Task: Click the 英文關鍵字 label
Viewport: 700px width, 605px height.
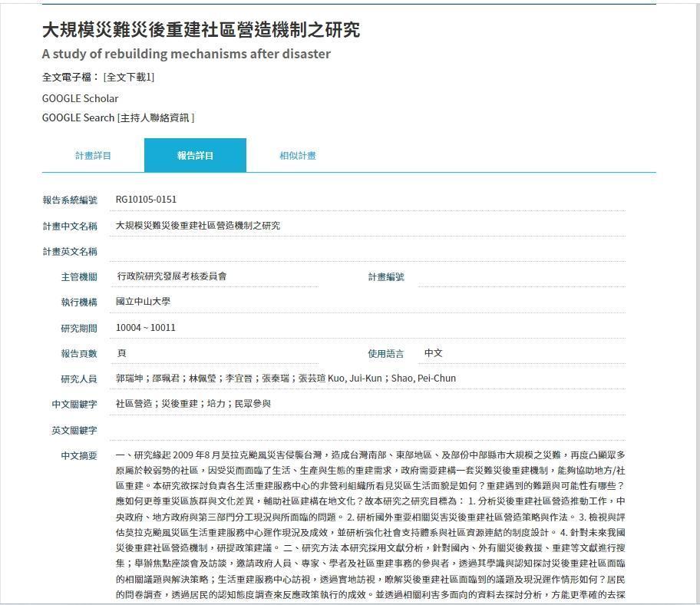Action: [x=74, y=431]
